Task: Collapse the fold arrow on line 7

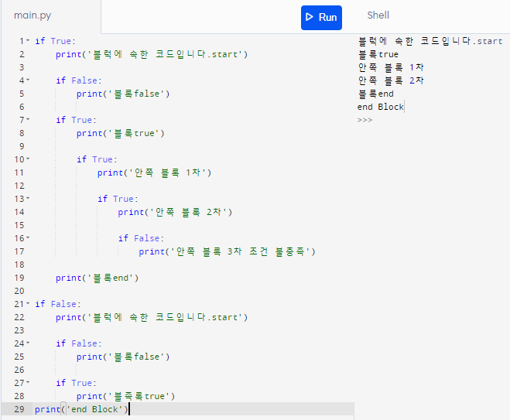Action: [28, 119]
